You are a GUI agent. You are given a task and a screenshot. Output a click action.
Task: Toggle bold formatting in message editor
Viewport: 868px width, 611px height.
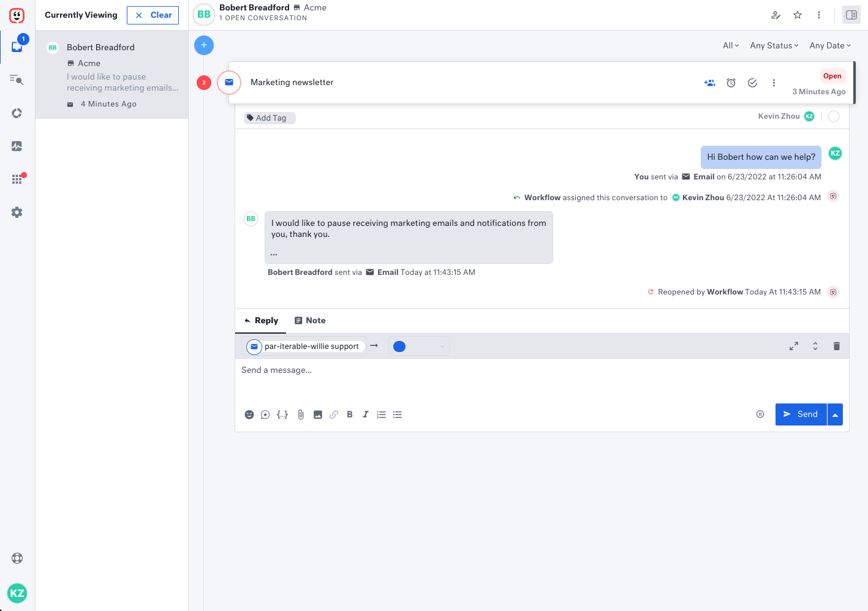pyautogui.click(x=350, y=414)
